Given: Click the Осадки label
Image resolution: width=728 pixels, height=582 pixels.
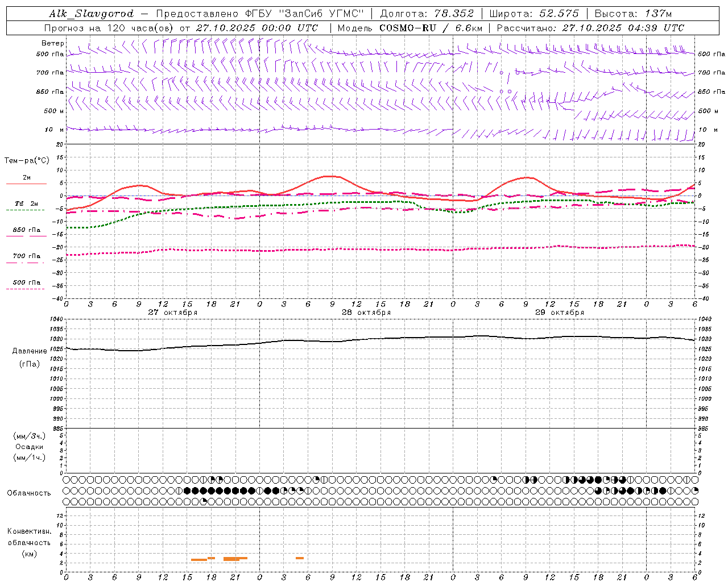Looking at the screenshot, I should pyautogui.click(x=30, y=447).
